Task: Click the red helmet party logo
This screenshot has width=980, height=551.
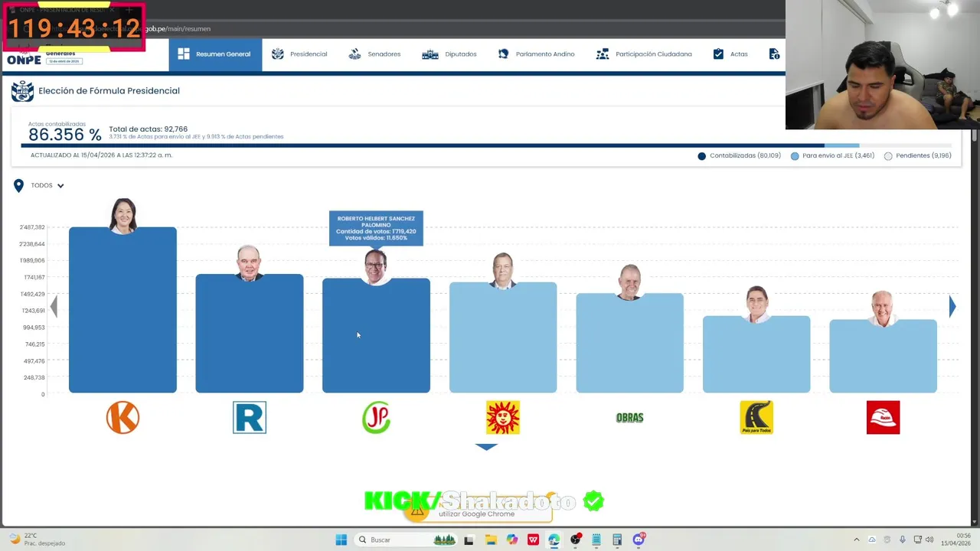Action: [x=883, y=418]
